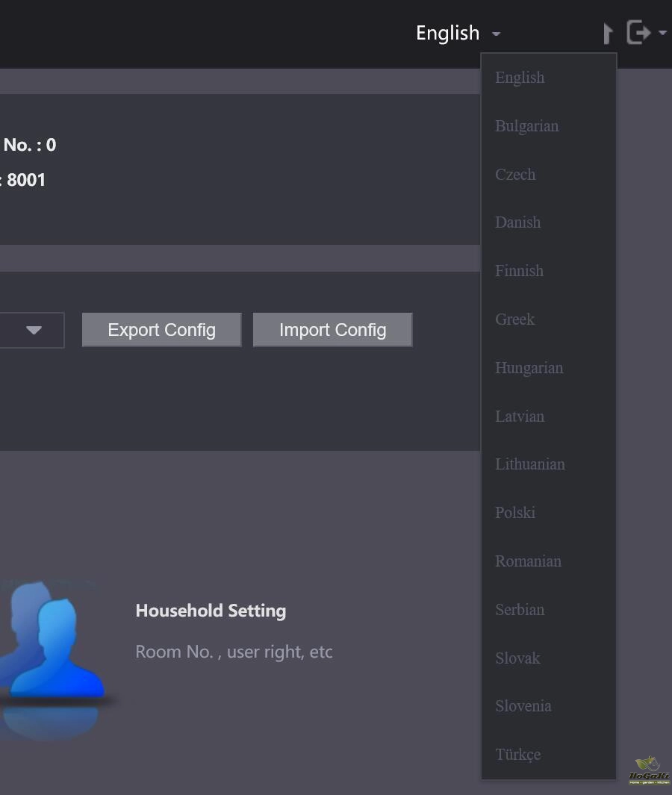Collapse the English language dropdown
The width and height of the screenshot is (672, 795).
(x=458, y=33)
